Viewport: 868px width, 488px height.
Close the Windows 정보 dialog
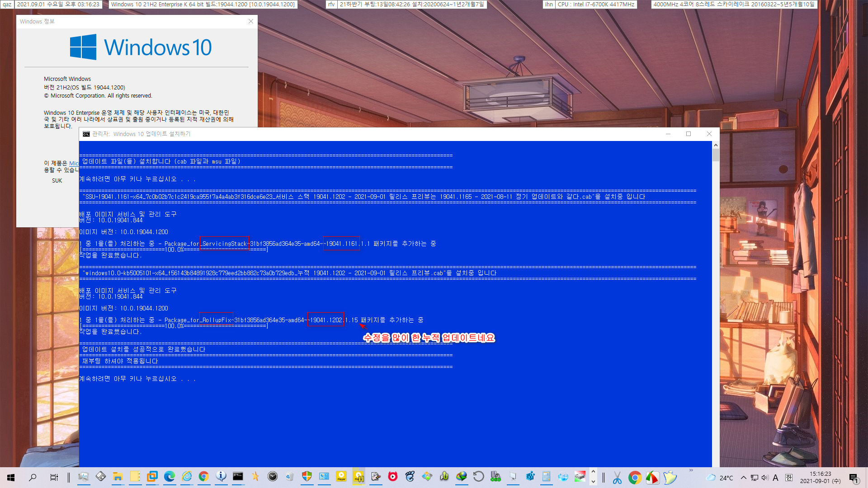click(x=251, y=21)
